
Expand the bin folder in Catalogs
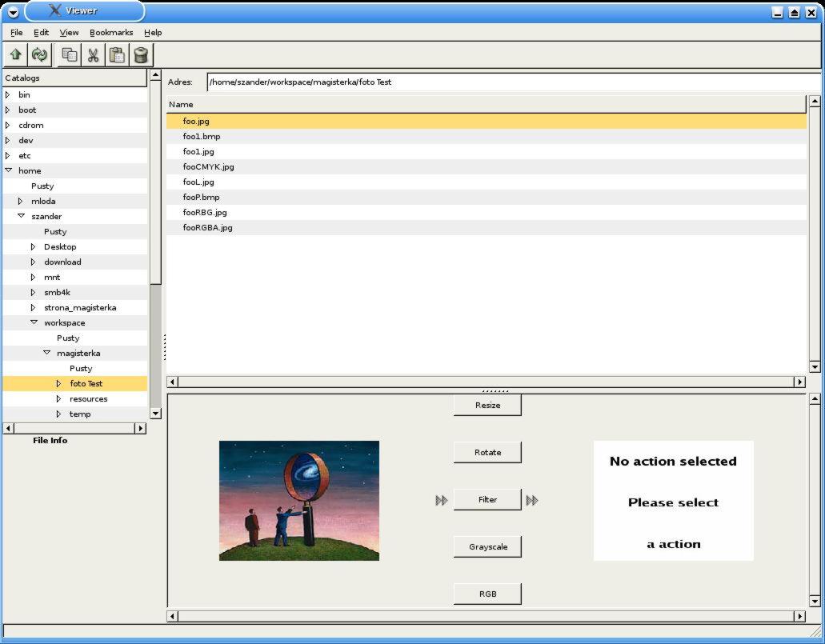(x=8, y=94)
